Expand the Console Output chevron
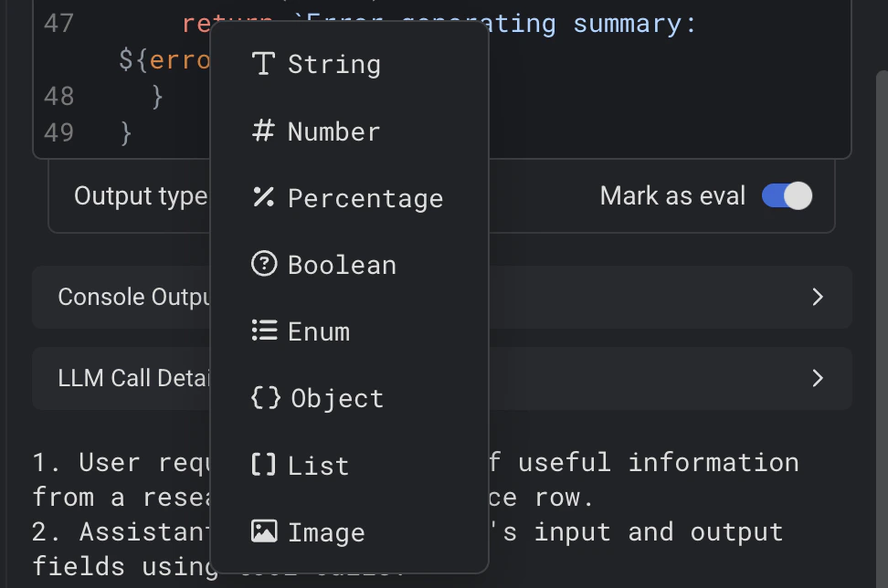888x588 pixels. [818, 297]
